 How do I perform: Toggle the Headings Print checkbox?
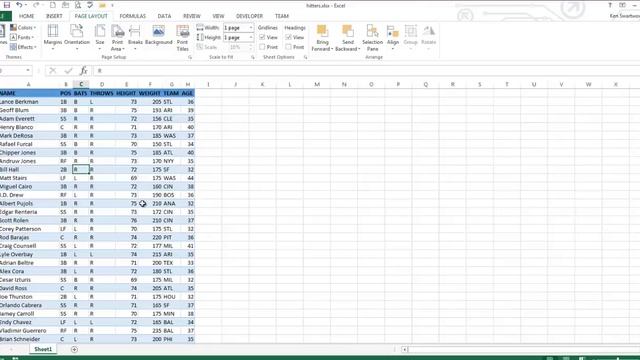pyautogui.click(x=289, y=47)
